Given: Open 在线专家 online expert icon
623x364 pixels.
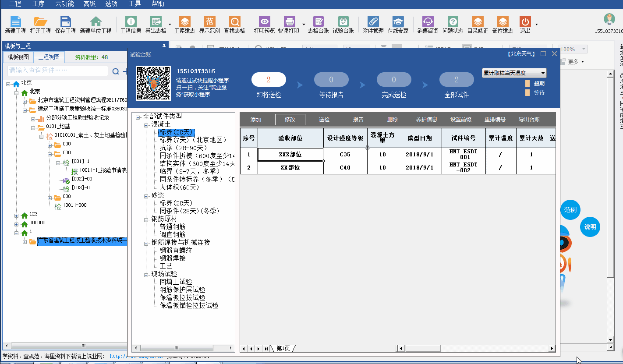Looking at the screenshot, I should click(398, 21).
